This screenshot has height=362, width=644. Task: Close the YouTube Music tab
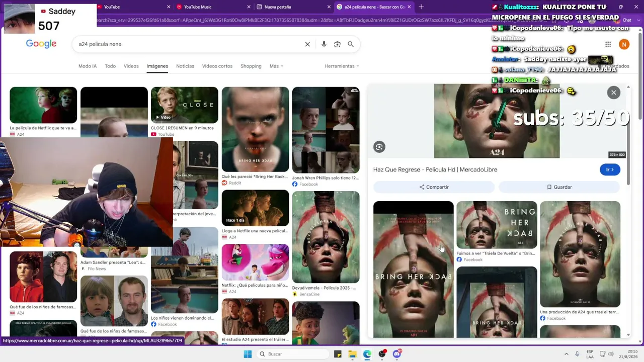(x=249, y=7)
